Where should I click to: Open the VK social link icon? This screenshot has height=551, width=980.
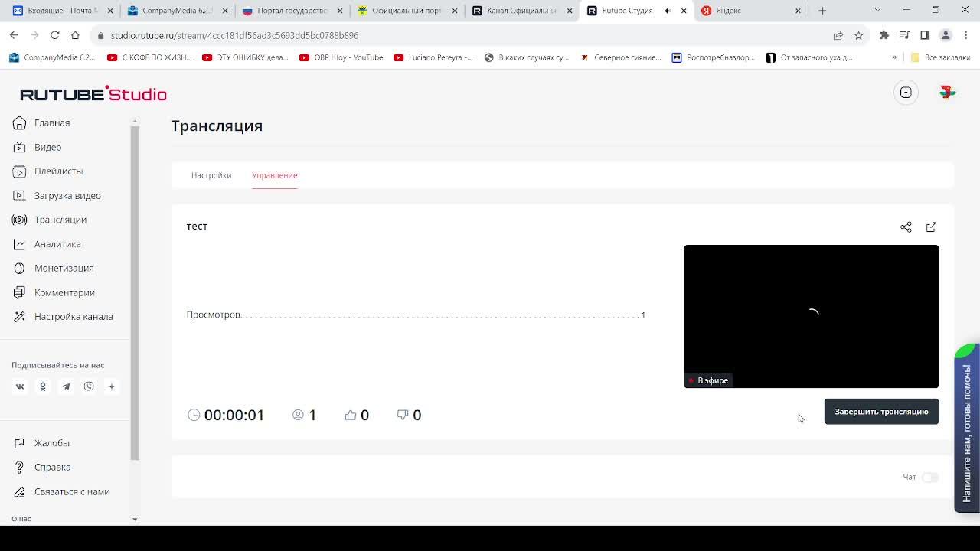(x=20, y=386)
